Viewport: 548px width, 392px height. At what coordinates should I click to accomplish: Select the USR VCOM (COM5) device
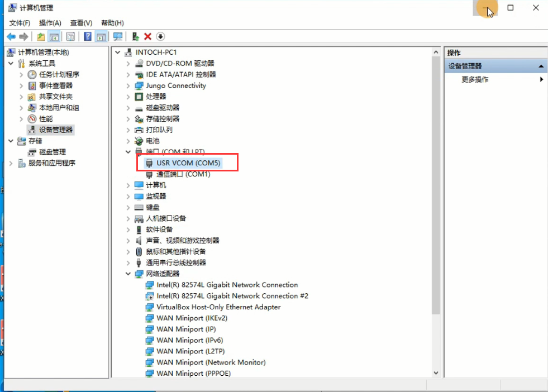tap(189, 163)
